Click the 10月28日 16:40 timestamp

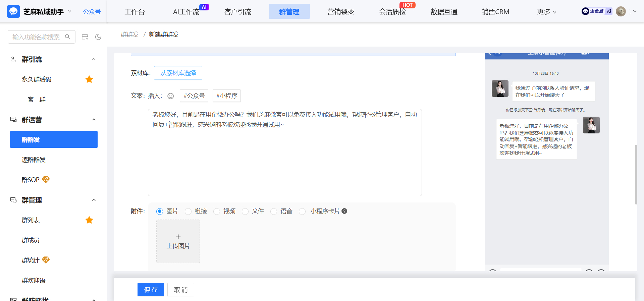click(x=546, y=73)
